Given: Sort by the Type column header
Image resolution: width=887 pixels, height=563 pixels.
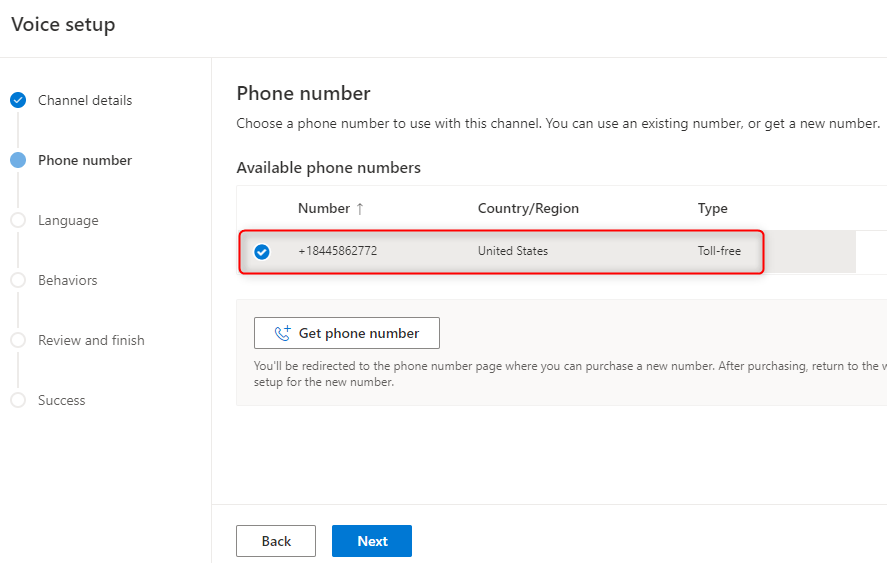Looking at the screenshot, I should point(712,209).
